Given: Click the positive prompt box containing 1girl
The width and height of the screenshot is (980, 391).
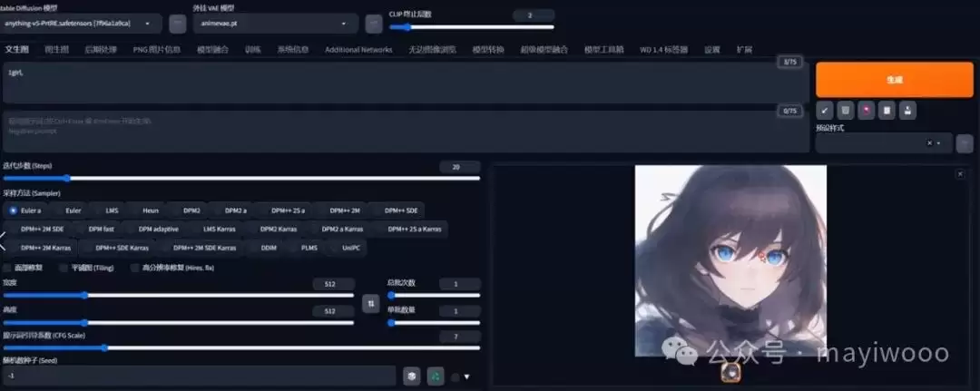Looking at the screenshot, I should [x=405, y=82].
